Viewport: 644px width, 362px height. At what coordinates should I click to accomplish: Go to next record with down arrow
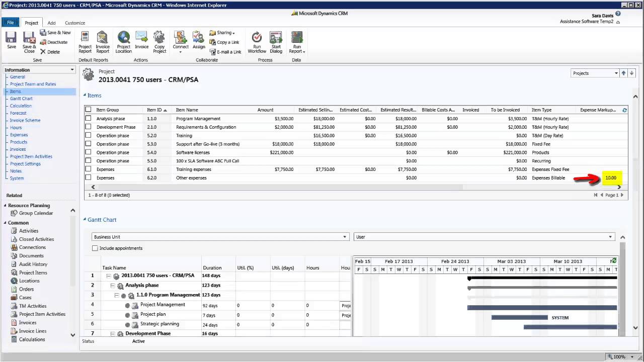point(632,73)
